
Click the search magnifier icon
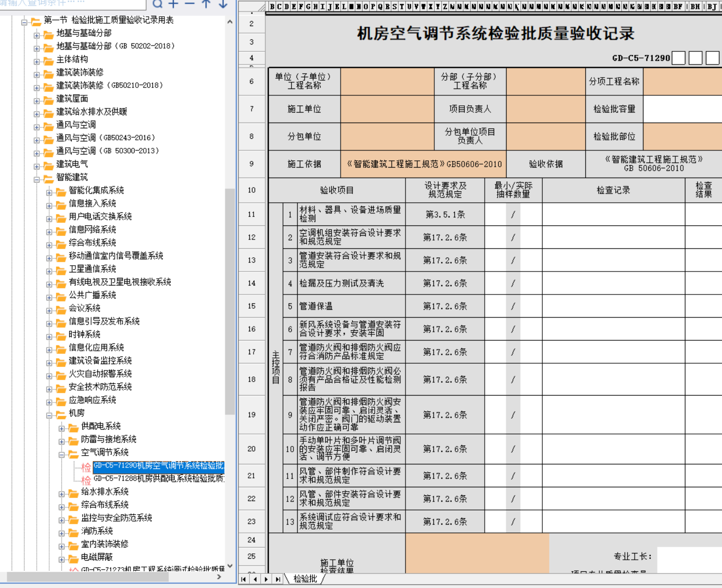coord(157,4)
